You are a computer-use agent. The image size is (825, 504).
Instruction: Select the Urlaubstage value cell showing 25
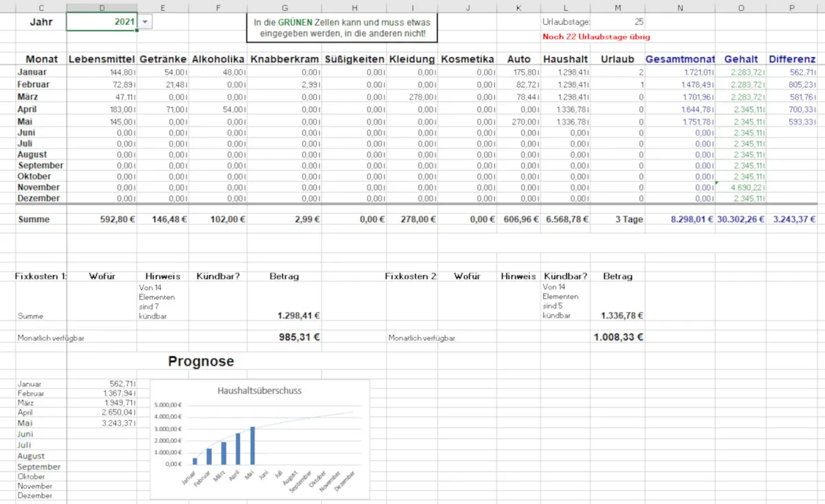(617, 22)
